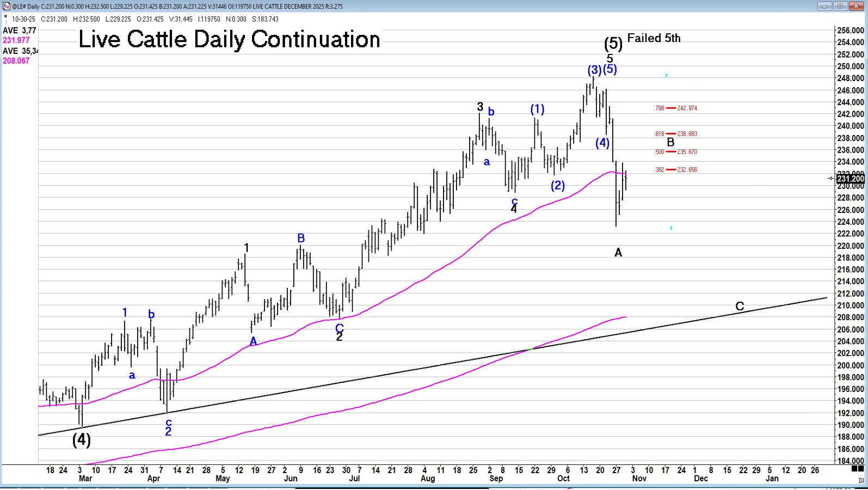Minimize the chart window
The height and width of the screenshot is (490, 868).
[824, 7]
